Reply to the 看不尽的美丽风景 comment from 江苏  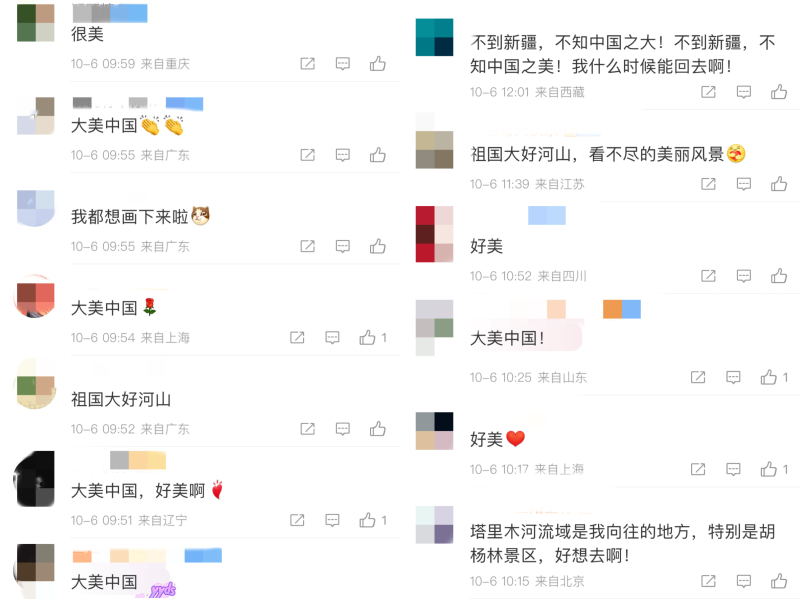click(743, 184)
